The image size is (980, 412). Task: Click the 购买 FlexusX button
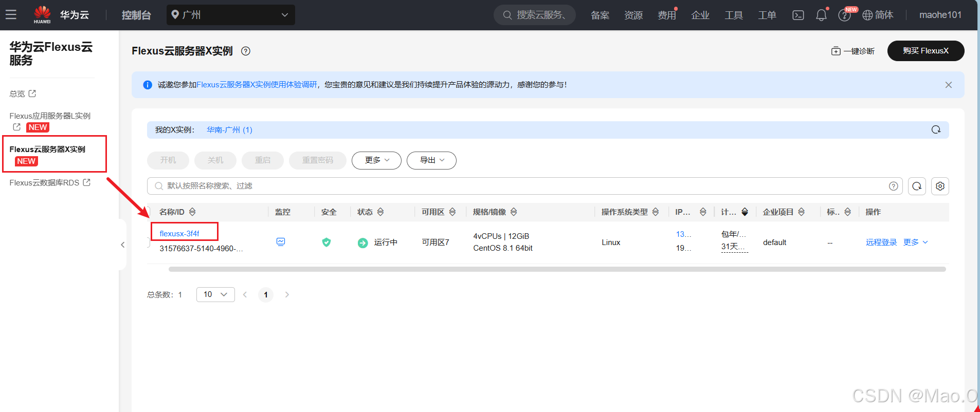(x=925, y=51)
